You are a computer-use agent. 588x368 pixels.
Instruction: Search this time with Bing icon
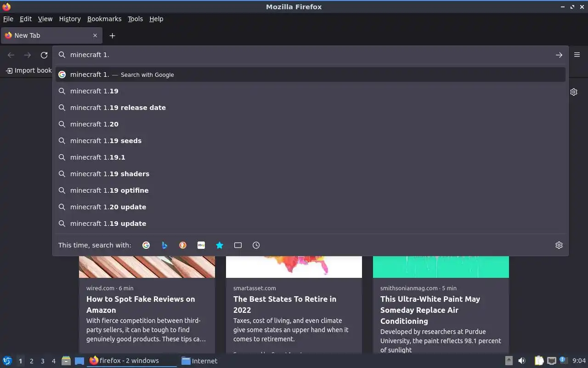(164, 245)
